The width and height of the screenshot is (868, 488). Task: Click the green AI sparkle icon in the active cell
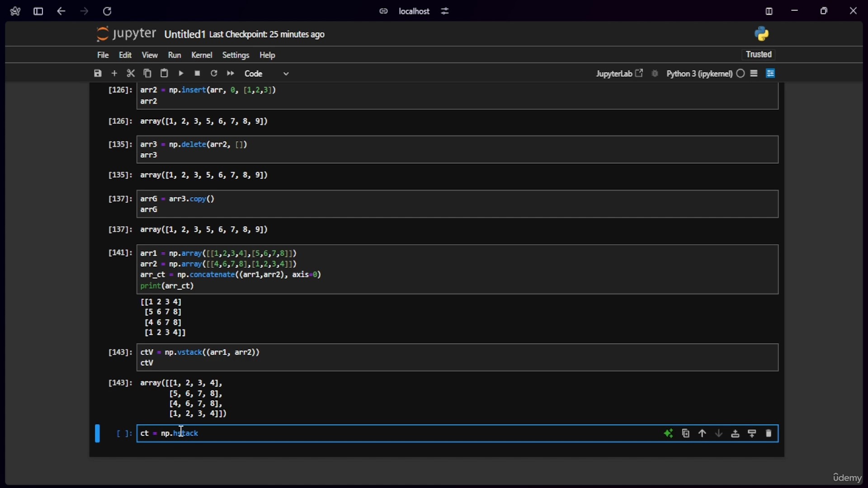(669, 434)
